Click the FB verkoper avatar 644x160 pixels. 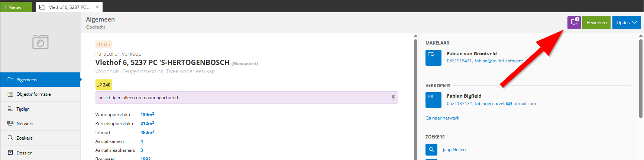(x=433, y=100)
